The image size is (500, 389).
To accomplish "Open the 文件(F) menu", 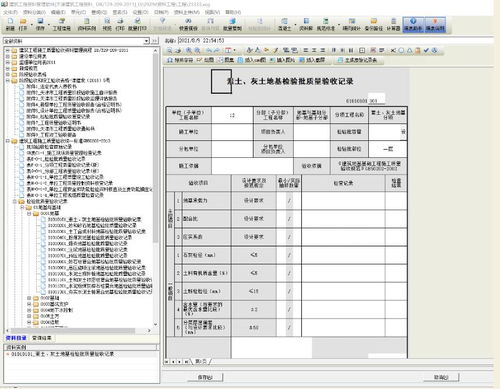I will coord(10,12).
